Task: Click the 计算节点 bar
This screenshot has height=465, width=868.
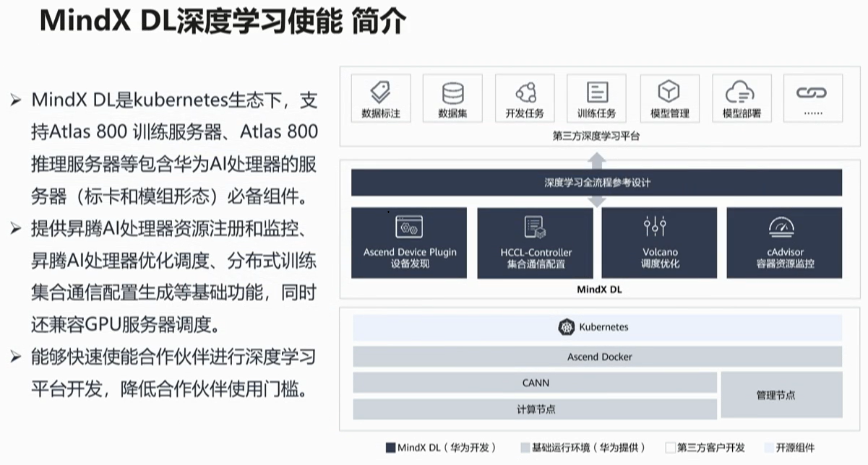Action: click(535, 409)
